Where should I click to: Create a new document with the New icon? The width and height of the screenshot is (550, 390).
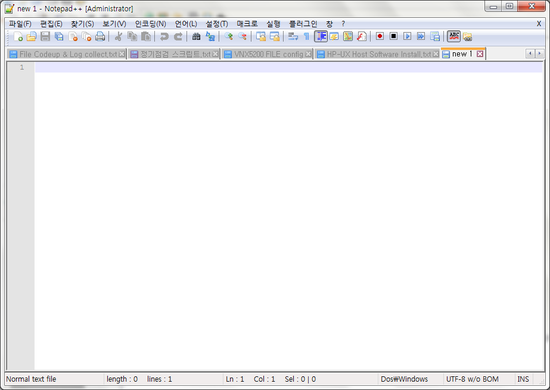(18, 36)
